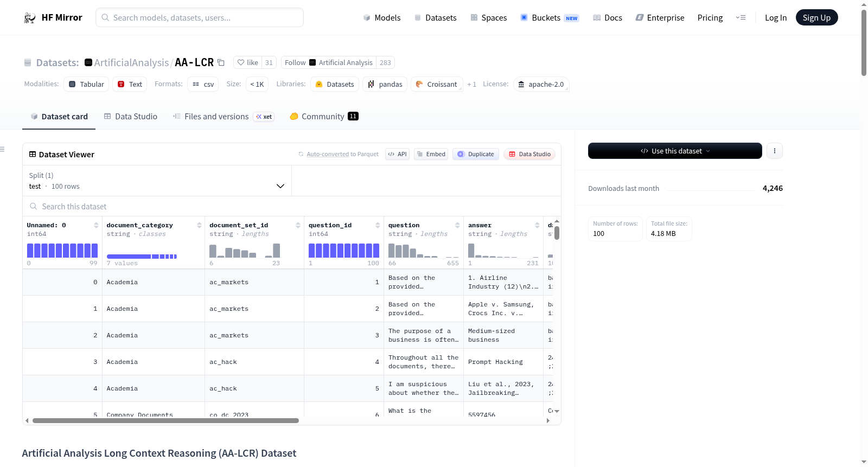Click the < 1K size tag
Screen dimensions: 868x467
[x=257, y=84]
